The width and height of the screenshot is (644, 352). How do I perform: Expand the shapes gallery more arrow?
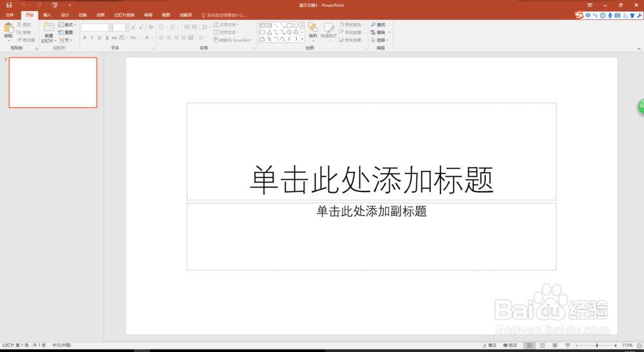302,39
